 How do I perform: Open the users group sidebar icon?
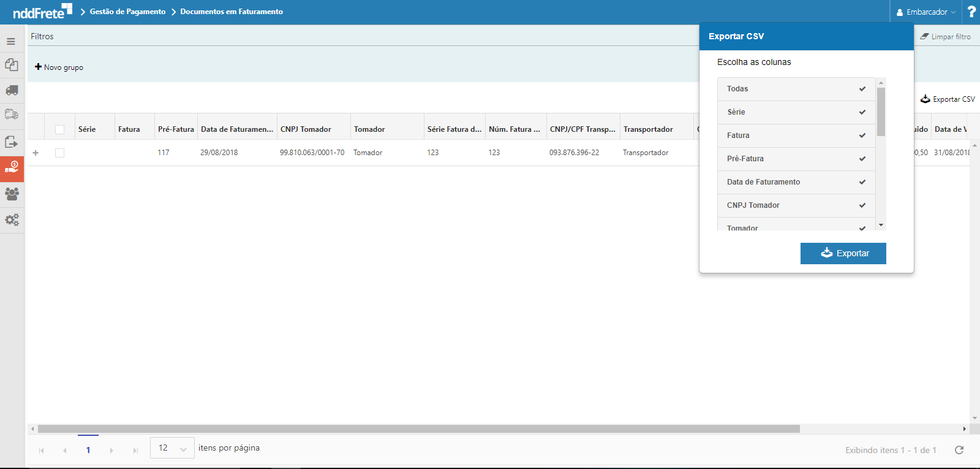click(x=12, y=194)
